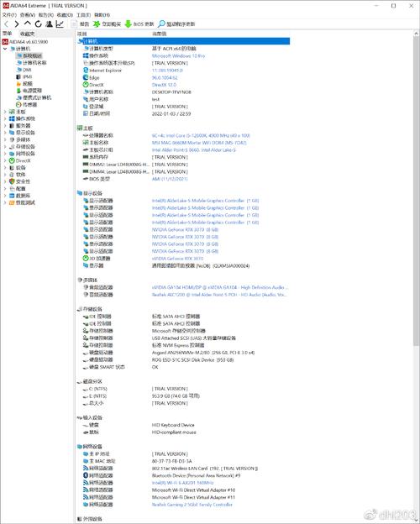Select 超频 overclock in the tree
420x524 pixels.
click(x=24, y=84)
